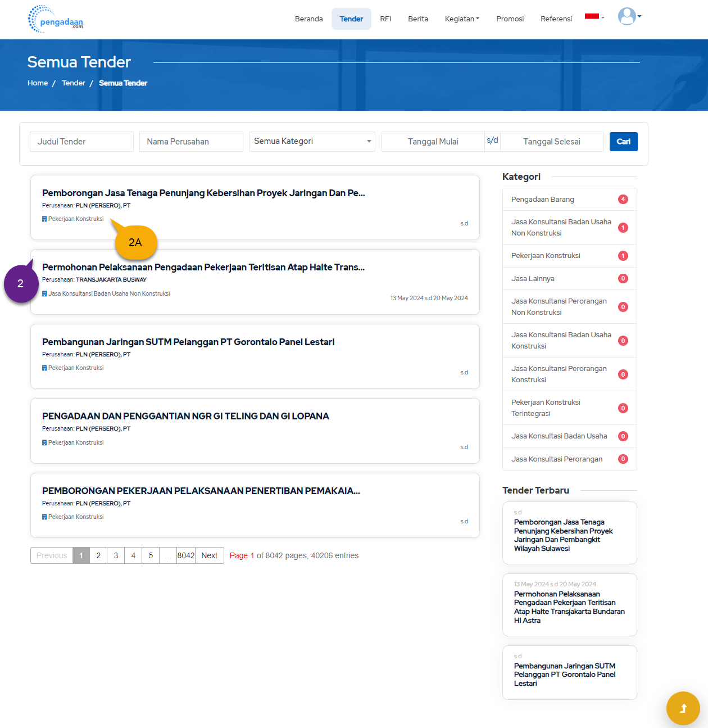Open the Referensi menu item
Viewport: 708px width, 728px height.
pos(556,19)
